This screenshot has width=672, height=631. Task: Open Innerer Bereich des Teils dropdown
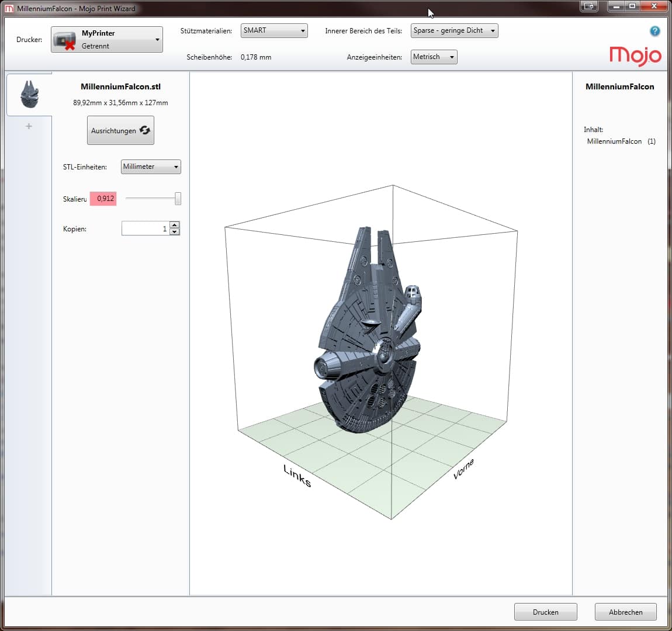pos(454,30)
